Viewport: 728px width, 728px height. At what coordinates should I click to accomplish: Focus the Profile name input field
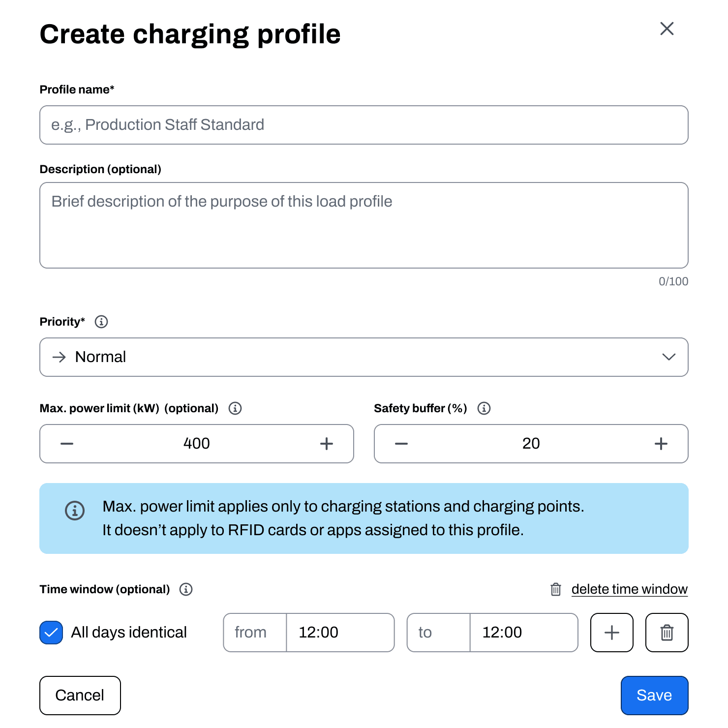point(364,125)
